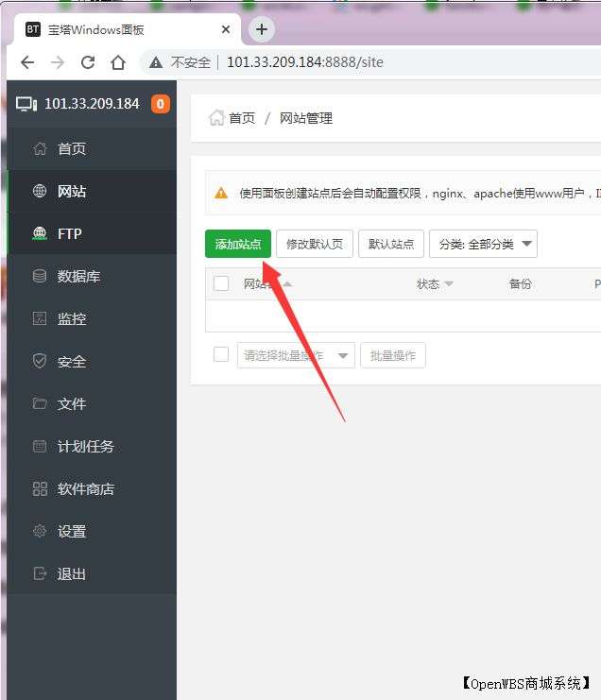Tick the checkbox beside the batch operation dropdown
This screenshot has height=700, width=601.
221,355
